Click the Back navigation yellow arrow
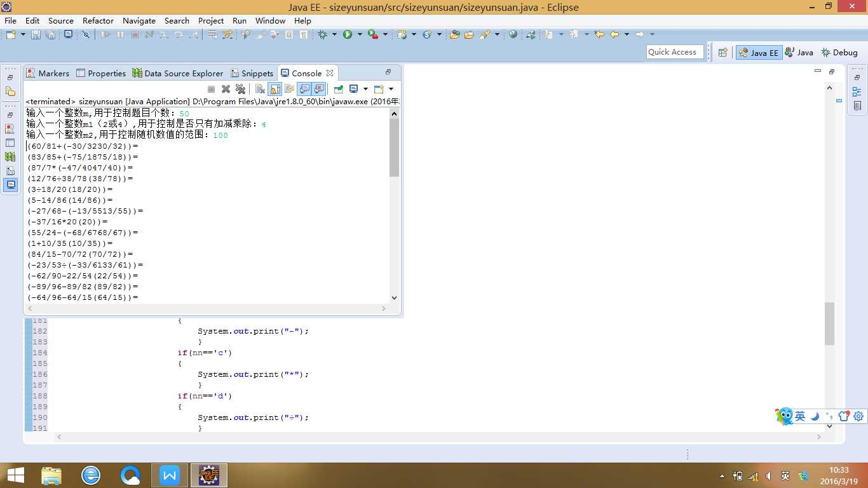868x488 pixels. [x=614, y=34]
